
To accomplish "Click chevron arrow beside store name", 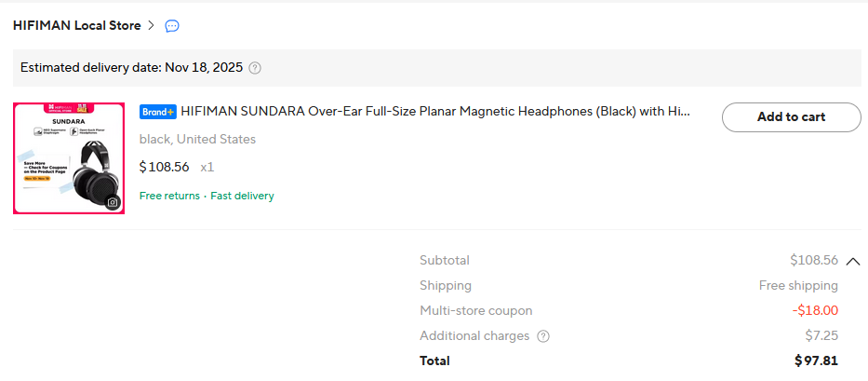I will tap(151, 25).
